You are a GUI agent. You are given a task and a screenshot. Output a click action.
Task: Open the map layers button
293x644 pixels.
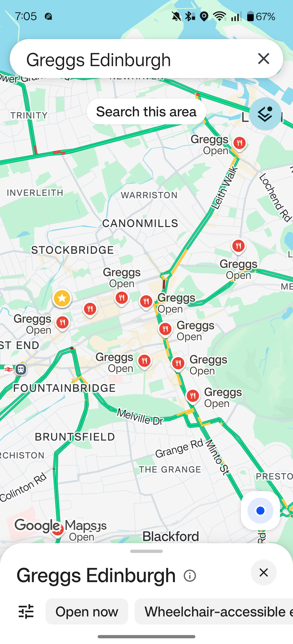(265, 114)
